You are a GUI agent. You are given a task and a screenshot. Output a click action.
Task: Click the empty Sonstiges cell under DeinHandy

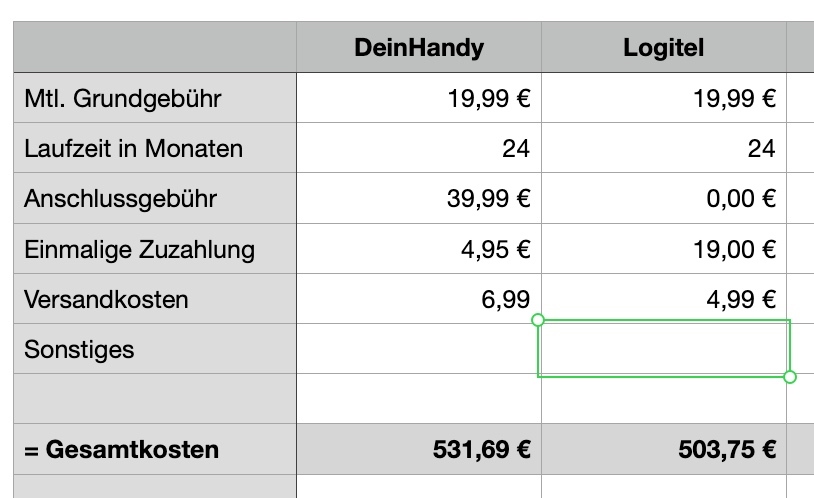(x=418, y=349)
